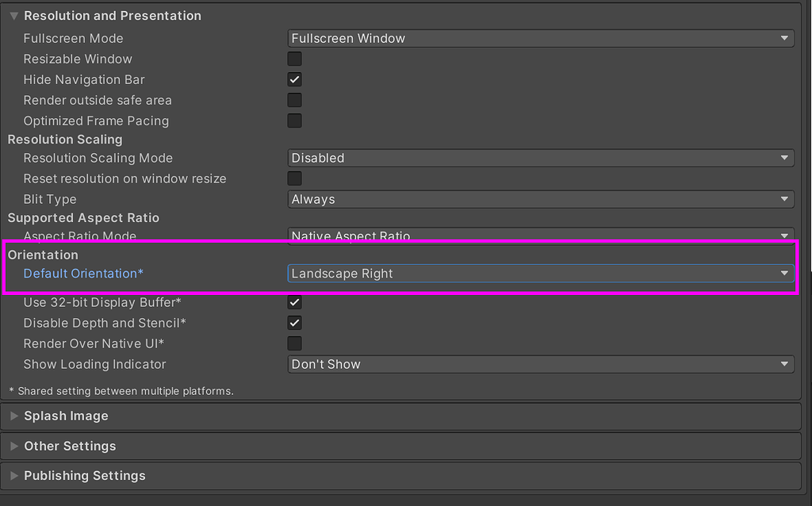Uncheck Disable Depth and Stencil
The width and height of the screenshot is (812, 506).
click(x=294, y=323)
